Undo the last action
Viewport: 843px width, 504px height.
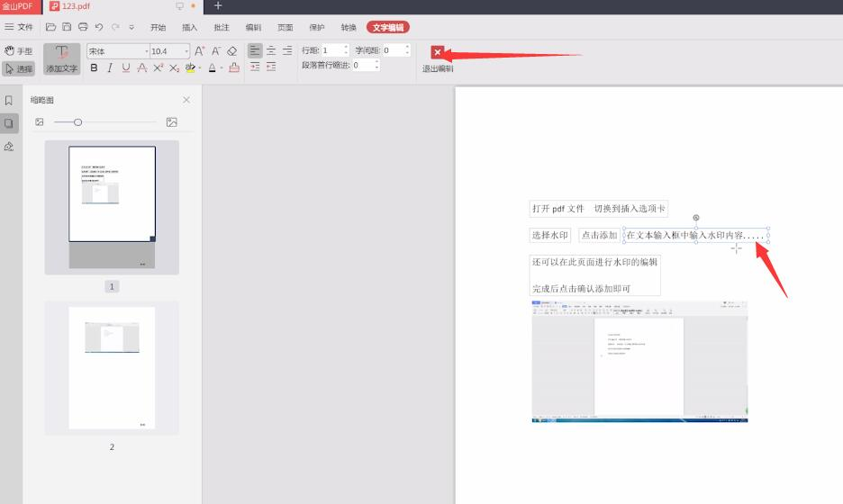[99, 27]
